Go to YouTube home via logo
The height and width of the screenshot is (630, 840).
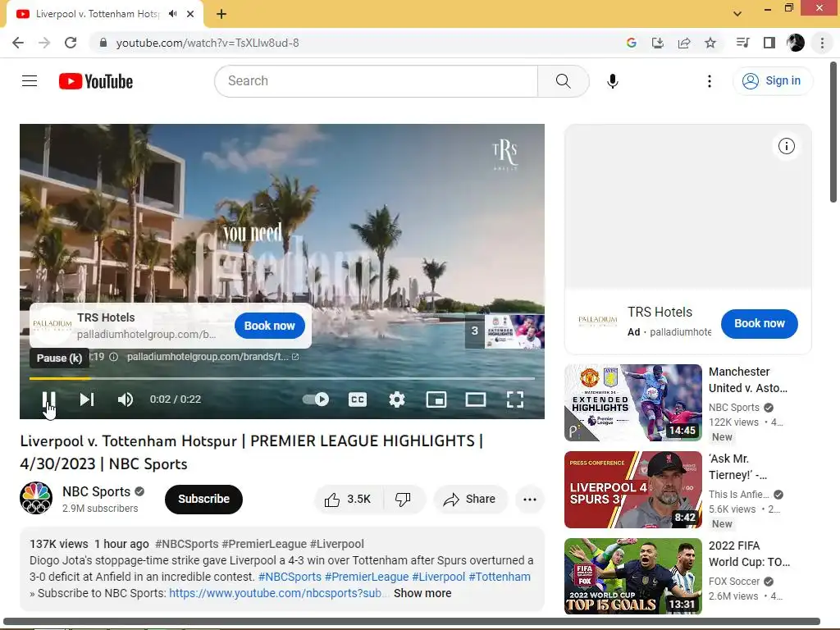tap(96, 81)
